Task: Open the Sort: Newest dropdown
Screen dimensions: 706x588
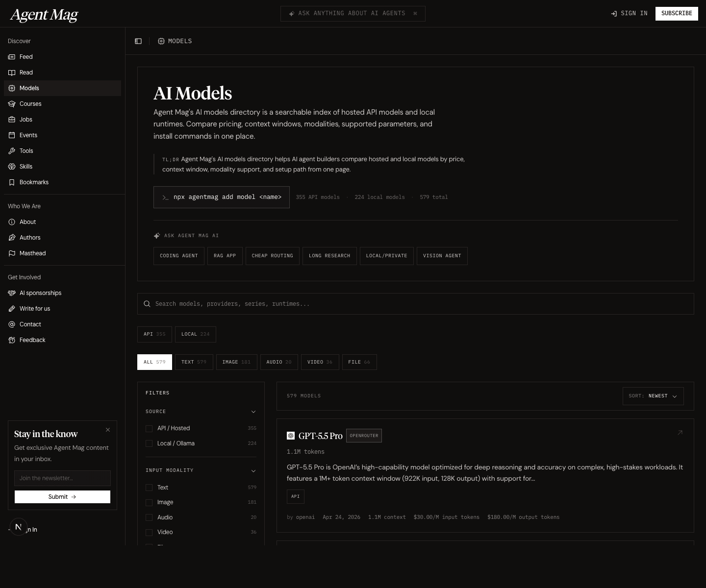Action: [653, 396]
